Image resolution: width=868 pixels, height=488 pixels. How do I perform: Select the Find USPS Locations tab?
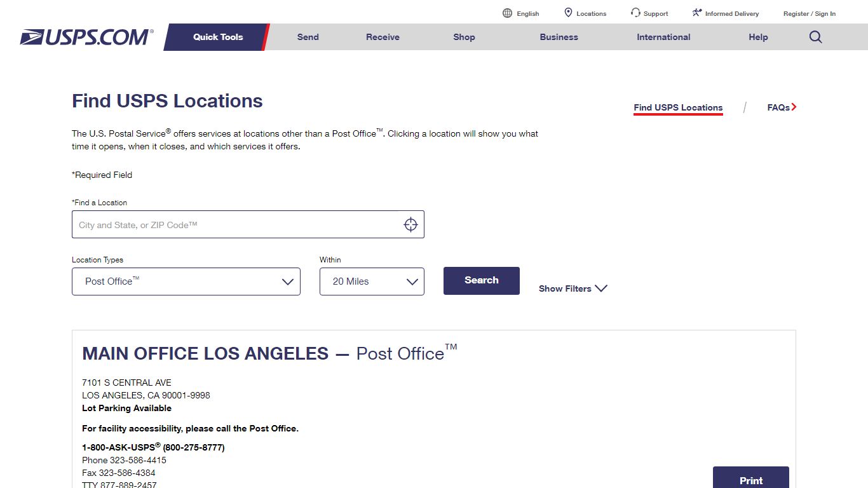678,107
